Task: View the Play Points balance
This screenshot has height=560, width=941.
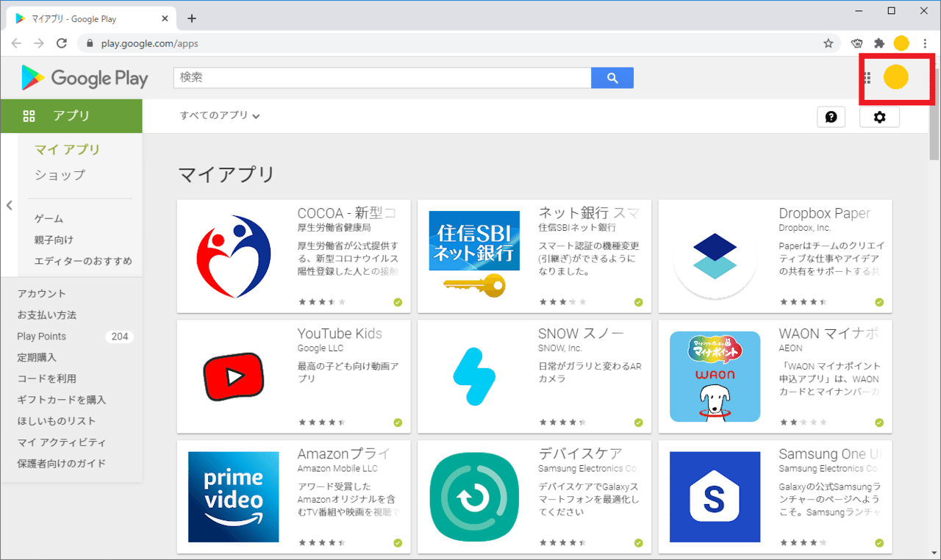Action: [x=41, y=336]
